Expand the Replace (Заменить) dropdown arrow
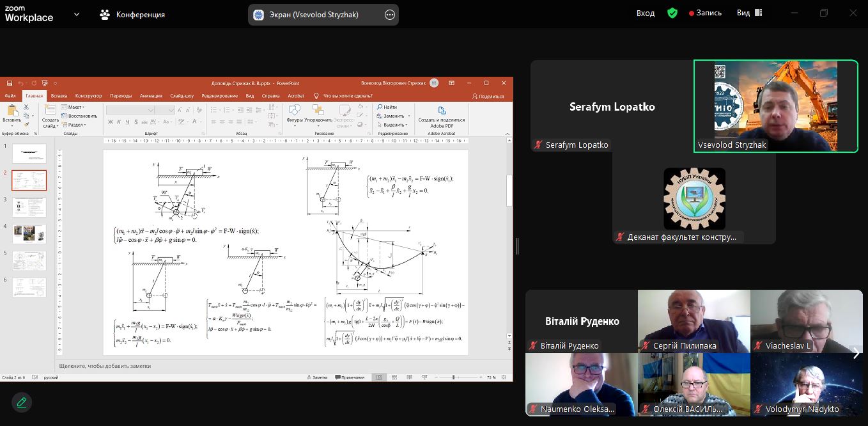Screen dimensions: 868x426 coord(408,116)
